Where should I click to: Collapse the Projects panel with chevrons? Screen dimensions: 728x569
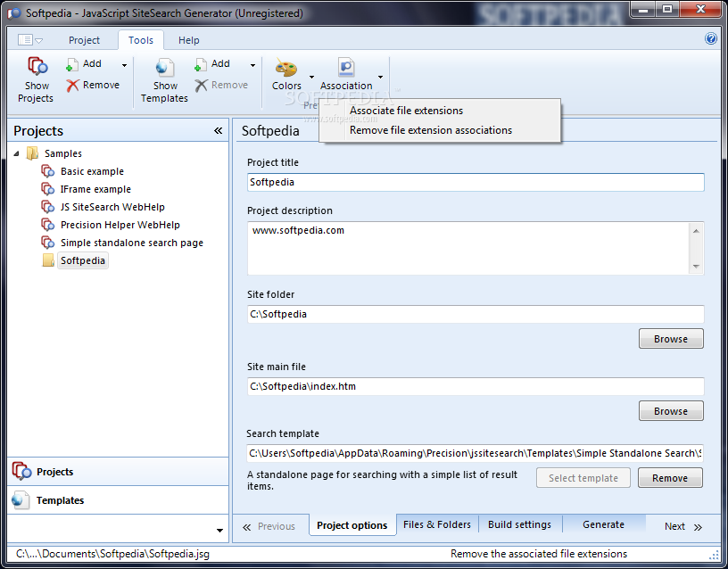click(x=219, y=131)
